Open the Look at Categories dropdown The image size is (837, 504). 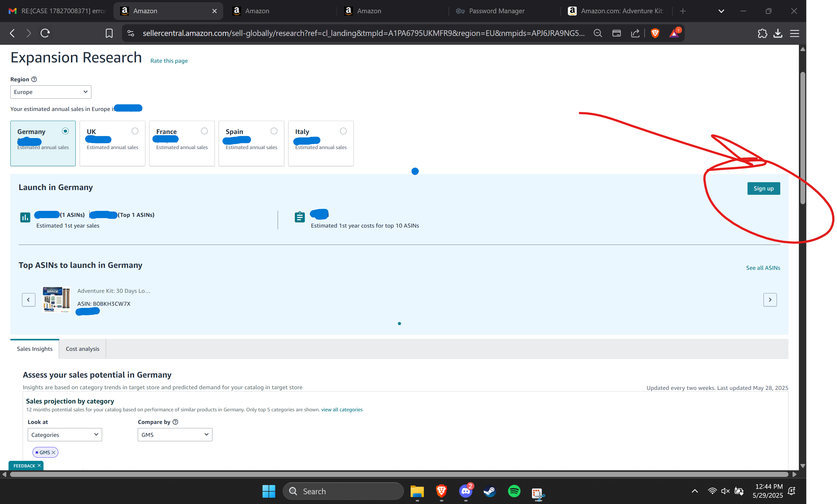(x=65, y=434)
